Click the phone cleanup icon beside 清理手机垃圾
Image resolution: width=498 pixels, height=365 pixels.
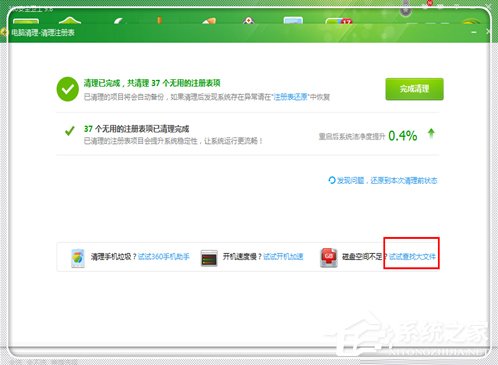[78, 257]
